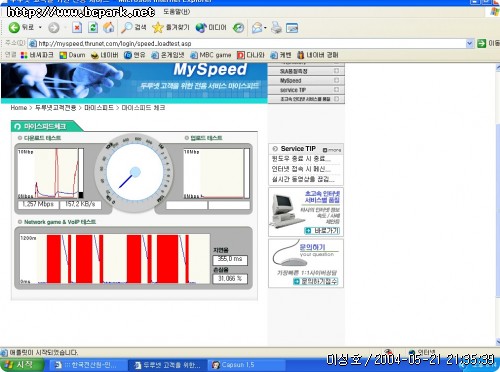Open the Mail envelope toolbar icon
The image size is (500, 372).
click(x=257, y=28)
